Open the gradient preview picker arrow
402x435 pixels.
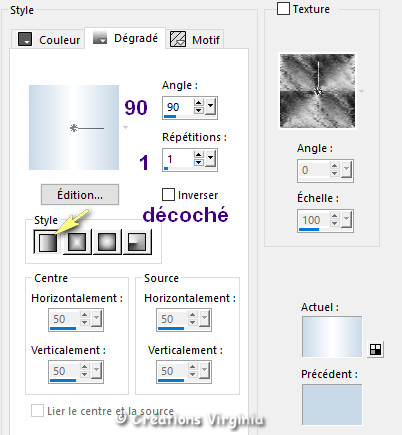pos(126,128)
